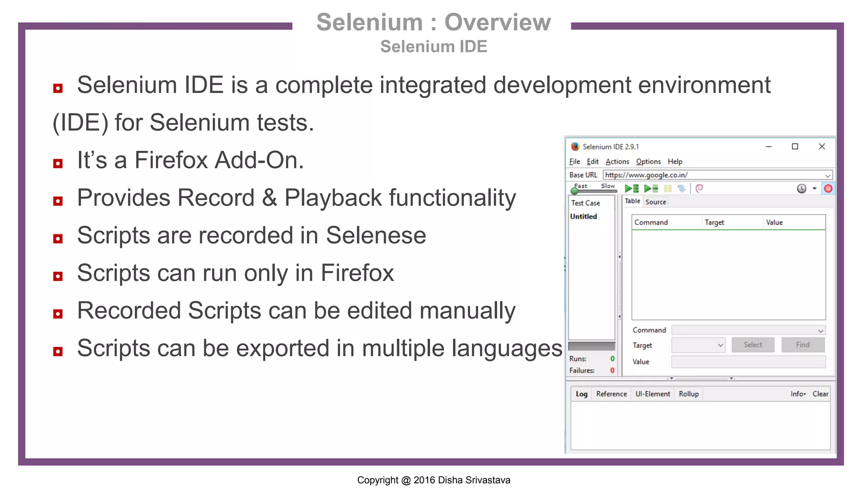The height and width of the screenshot is (488, 868).
Task: Switch to the Source tab
Action: [x=656, y=202]
